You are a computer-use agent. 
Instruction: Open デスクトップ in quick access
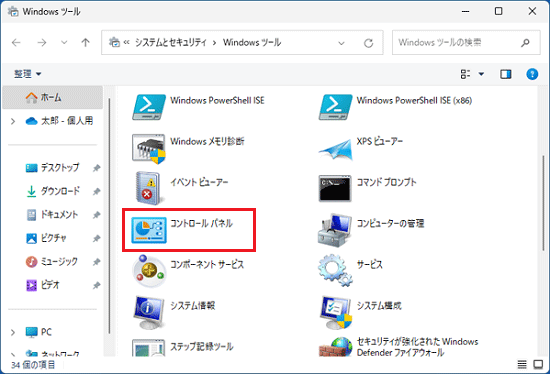(53, 168)
